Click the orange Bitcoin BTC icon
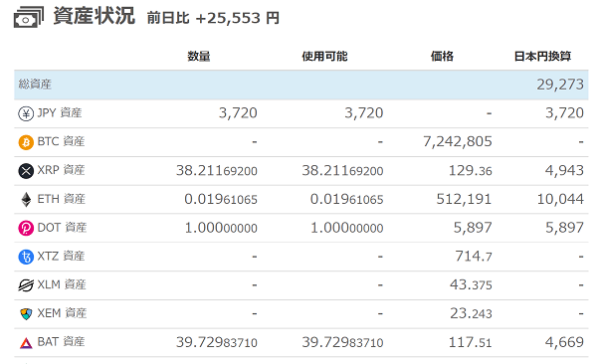Image resolution: width=597 pixels, height=364 pixels. tap(26, 142)
